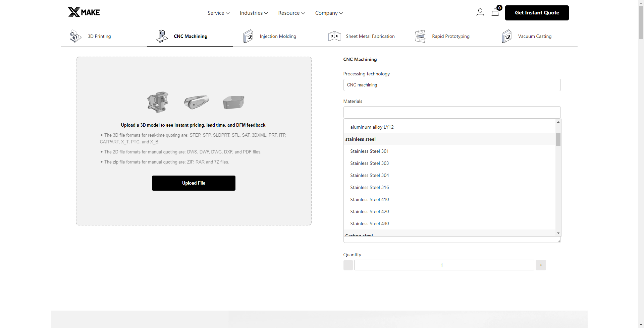Increase quantity with the plus button
This screenshot has height=328, width=644.
541,265
